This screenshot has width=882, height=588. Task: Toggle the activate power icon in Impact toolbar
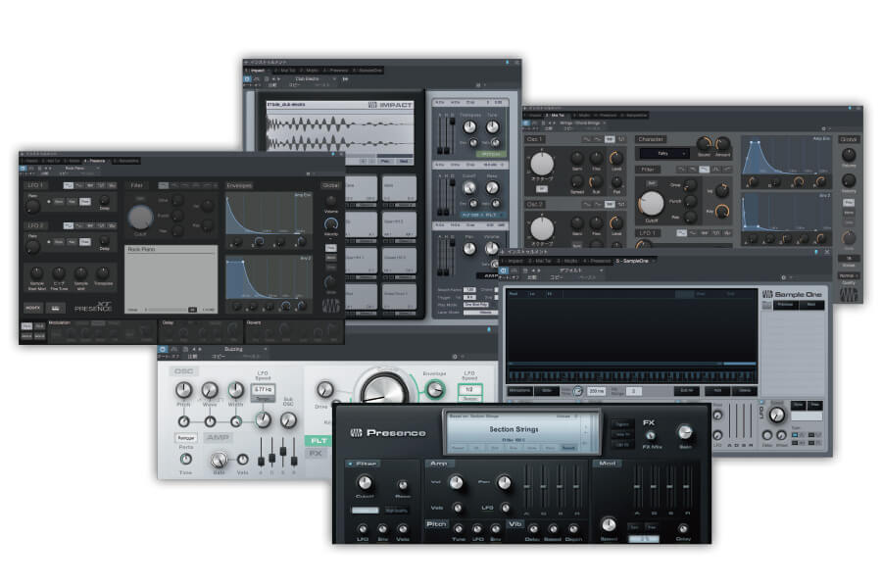tap(248, 79)
